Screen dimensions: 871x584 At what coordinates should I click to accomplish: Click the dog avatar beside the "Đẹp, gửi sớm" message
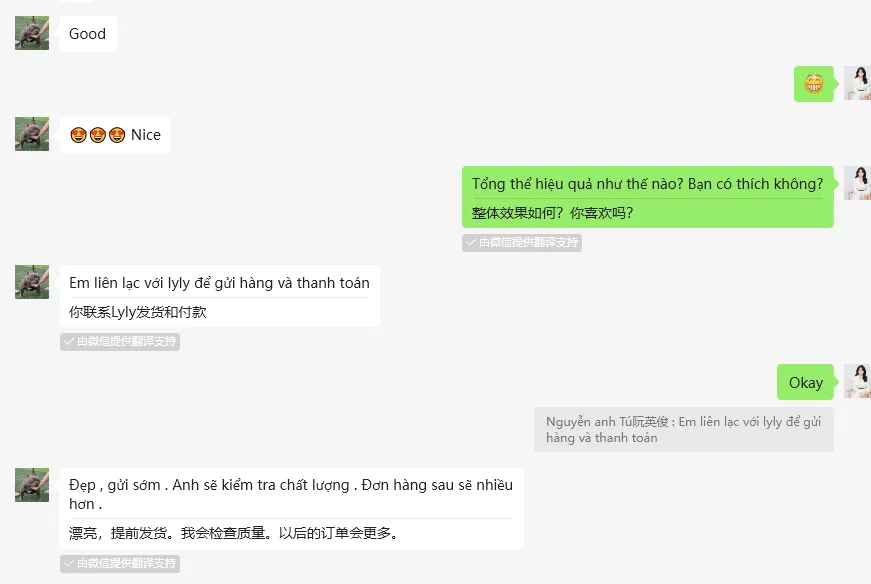click(x=32, y=485)
